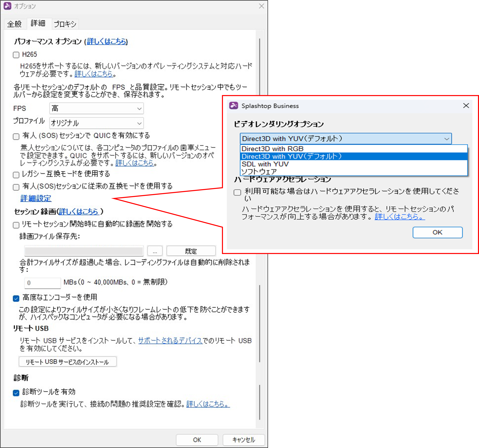
Task: Close the Splashtop Business dialog
Action: coord(466,105)
